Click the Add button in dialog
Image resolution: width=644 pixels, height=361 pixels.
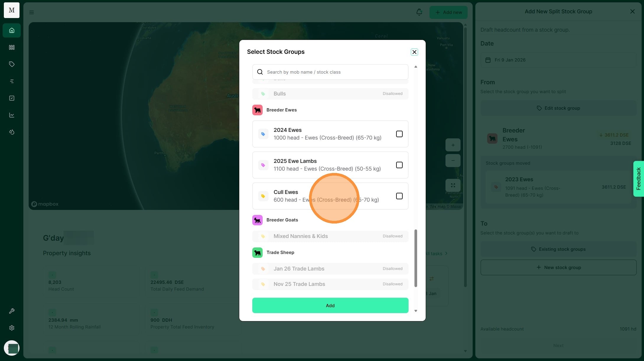(x=330, y=305)
